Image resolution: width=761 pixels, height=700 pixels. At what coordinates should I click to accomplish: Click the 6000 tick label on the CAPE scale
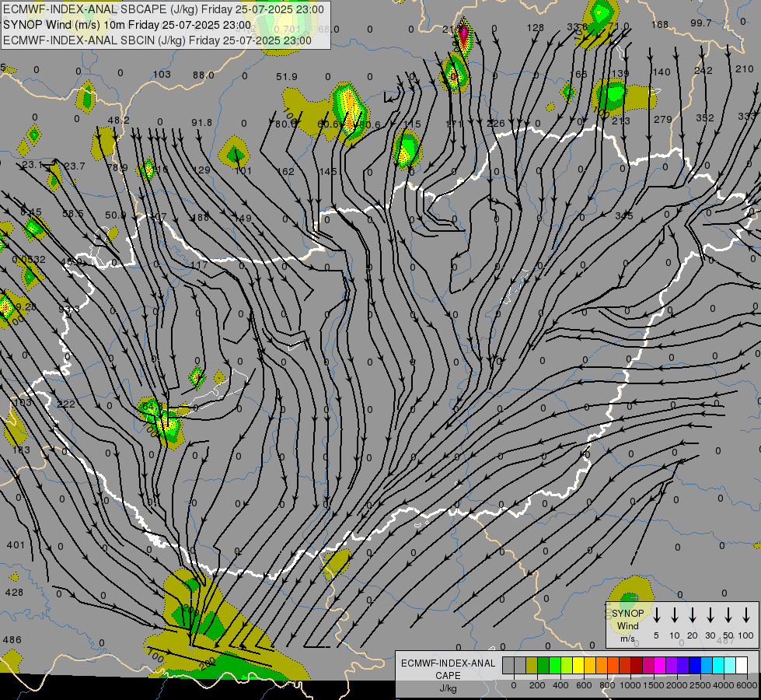(748, 685)
